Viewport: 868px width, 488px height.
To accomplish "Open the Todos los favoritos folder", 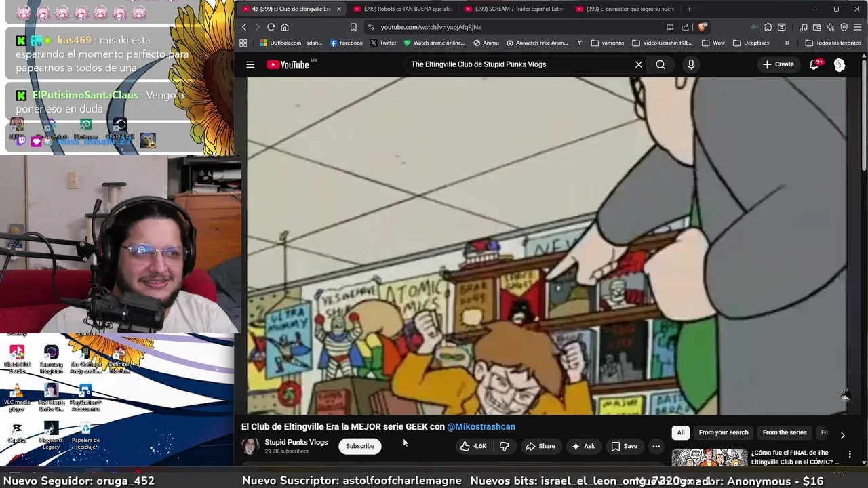I will [833, 43].
